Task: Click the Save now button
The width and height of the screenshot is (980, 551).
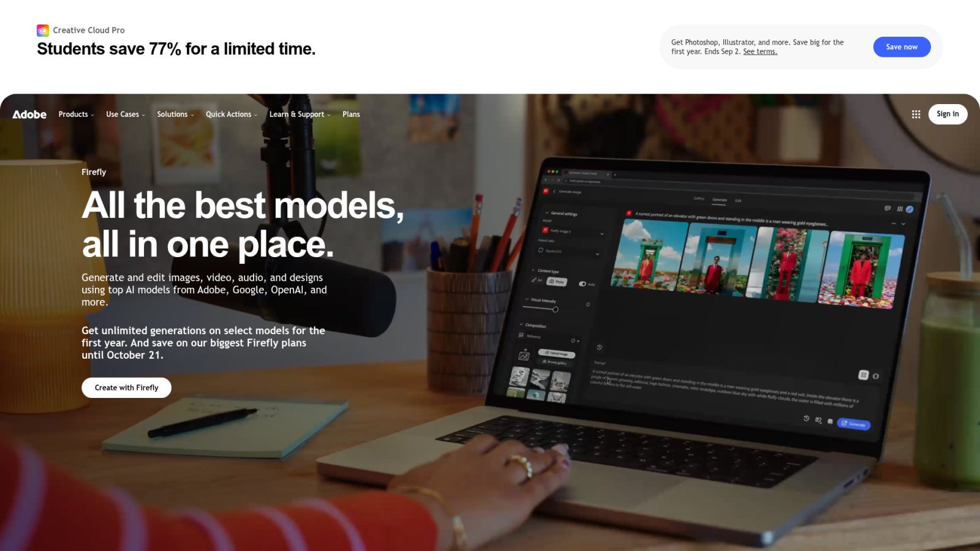Action: click(902, 47)
